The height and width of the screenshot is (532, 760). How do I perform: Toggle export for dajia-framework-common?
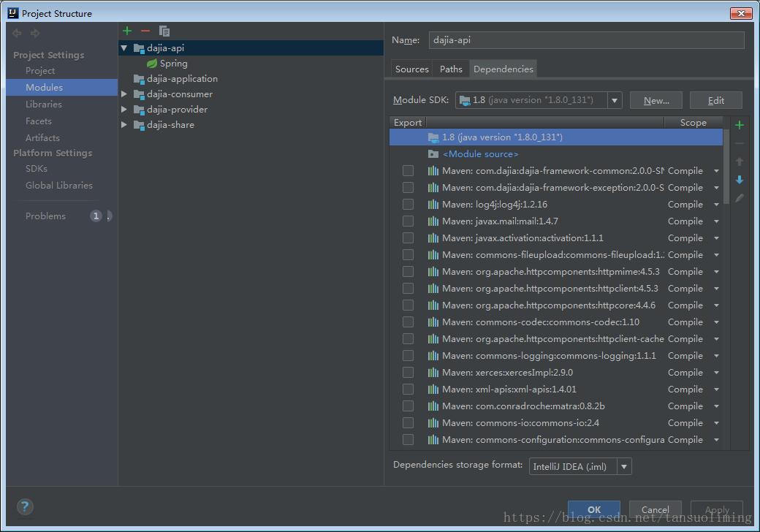(408, 171)
